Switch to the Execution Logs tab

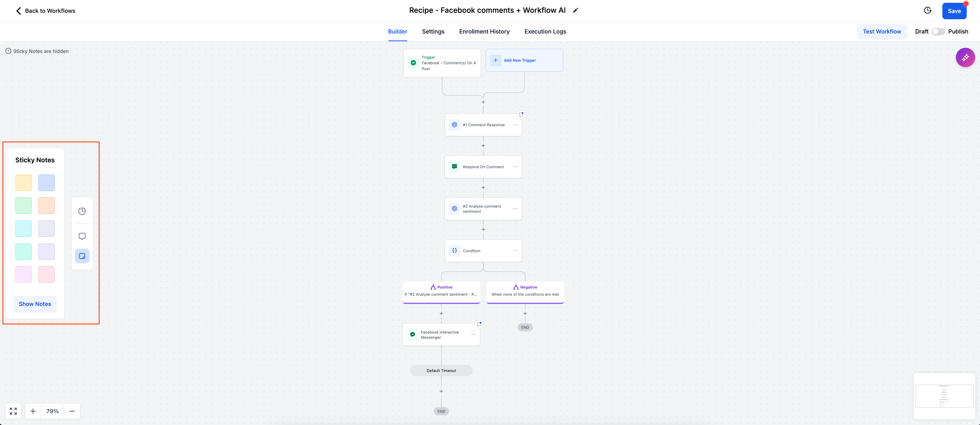[545, 31]
